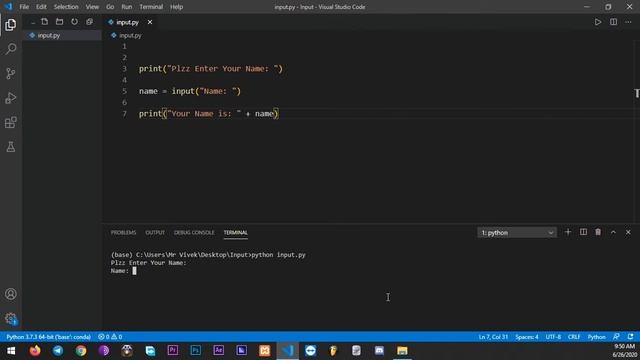Click line number 7 in gutter
640x360 pixels.
pos(124,113)
